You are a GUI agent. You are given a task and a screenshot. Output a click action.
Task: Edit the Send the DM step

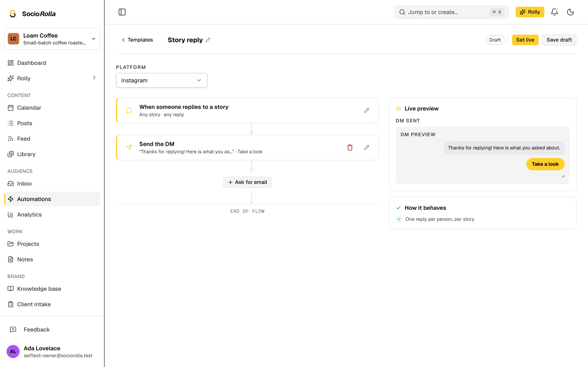coord(367,147)
